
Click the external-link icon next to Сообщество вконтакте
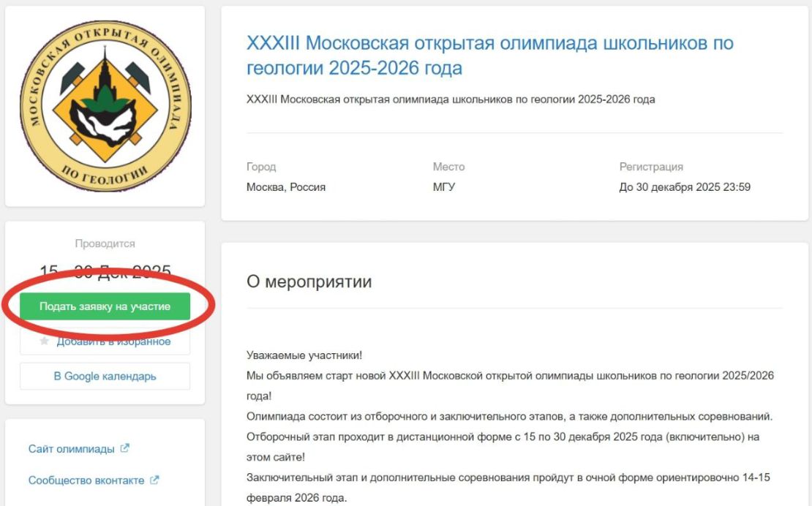pyautogui.click(x=154, y=480)
